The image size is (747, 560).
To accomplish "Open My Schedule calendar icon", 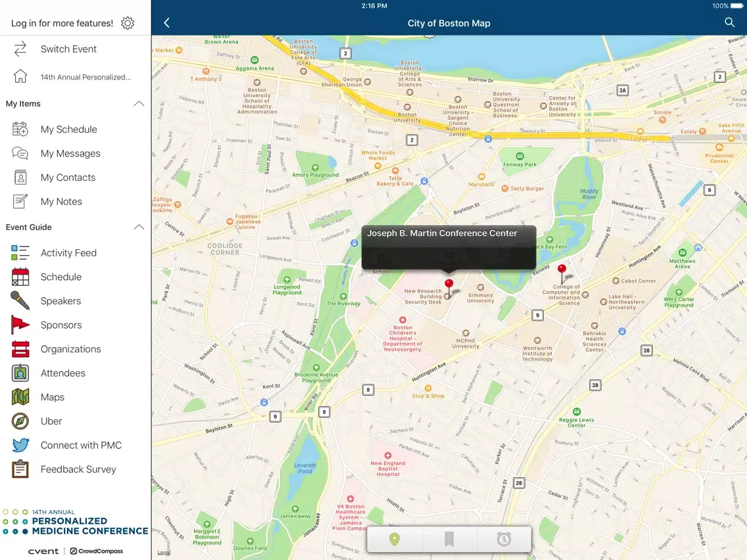I will [x=20, y=129].
